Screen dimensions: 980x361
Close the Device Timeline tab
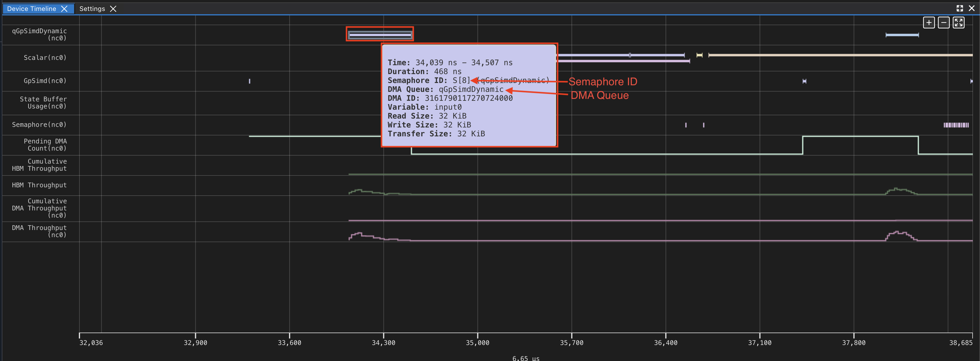click(64, 9)
